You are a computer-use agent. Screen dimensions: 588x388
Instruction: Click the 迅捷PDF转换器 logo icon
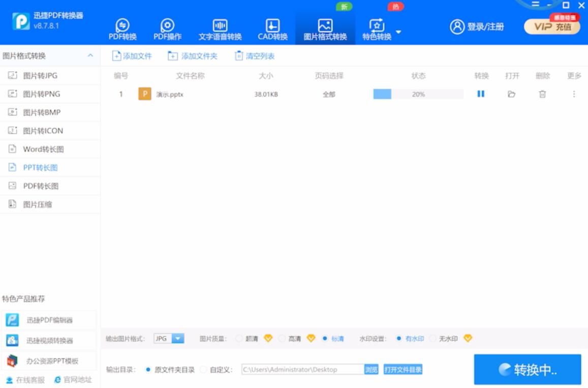tap(21, 21)
